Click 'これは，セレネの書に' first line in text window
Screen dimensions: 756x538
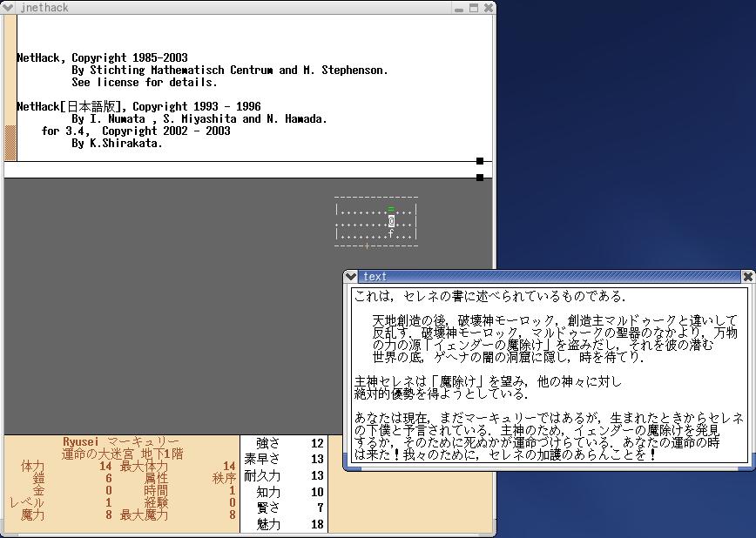pyautogui.click(x=489, y=296)
